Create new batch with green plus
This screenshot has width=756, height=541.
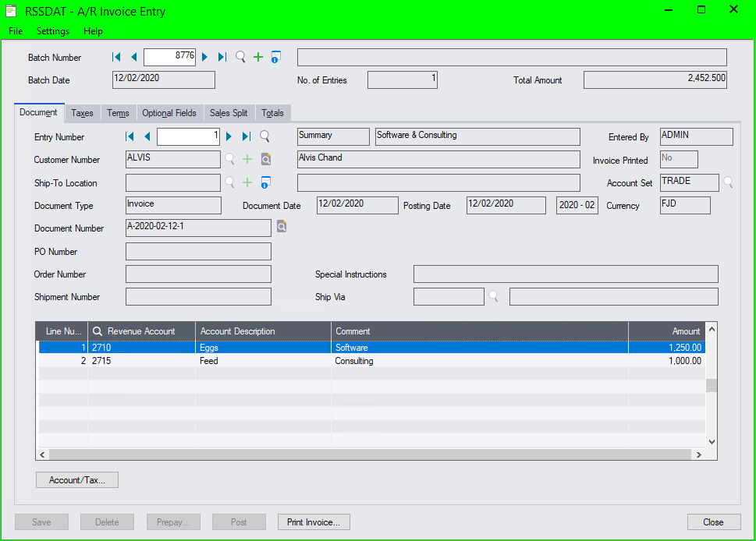(258, 57)
